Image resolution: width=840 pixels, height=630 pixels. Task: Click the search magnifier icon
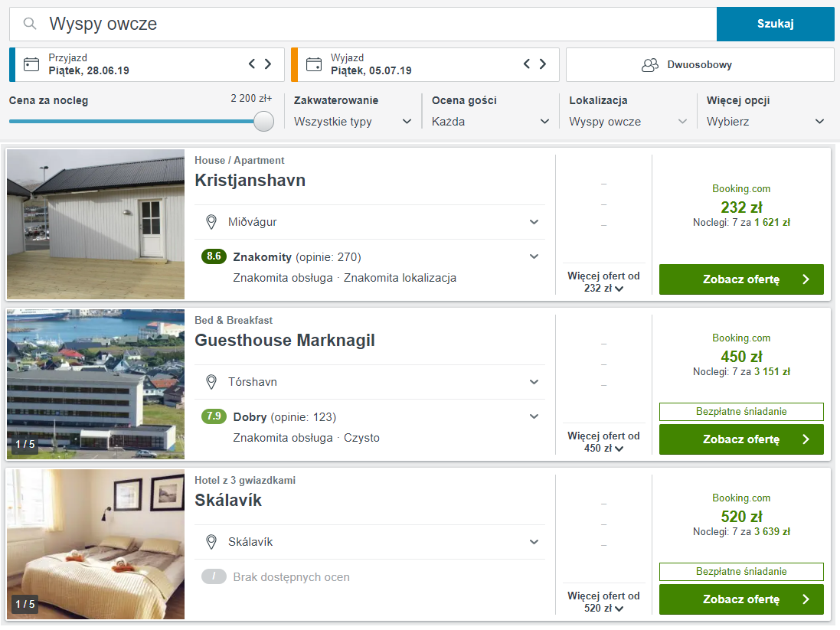30,24
